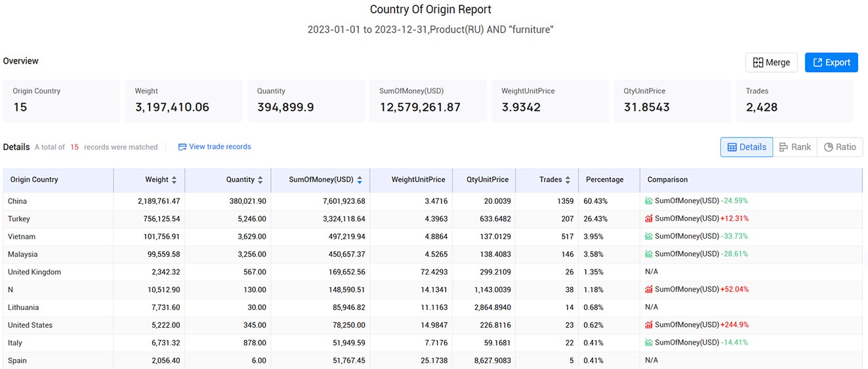Sort table by Trades column arrows
Viewport: 868px width, 369px height.
point(568,180)
